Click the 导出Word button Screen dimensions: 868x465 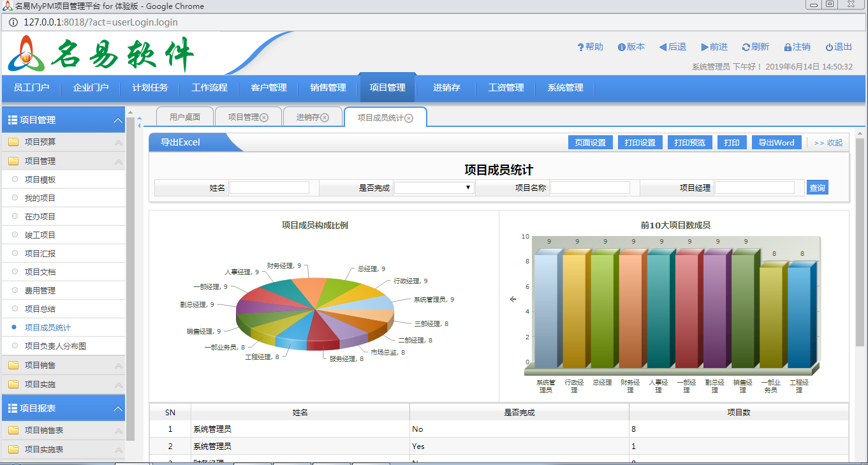pos(776,142)
